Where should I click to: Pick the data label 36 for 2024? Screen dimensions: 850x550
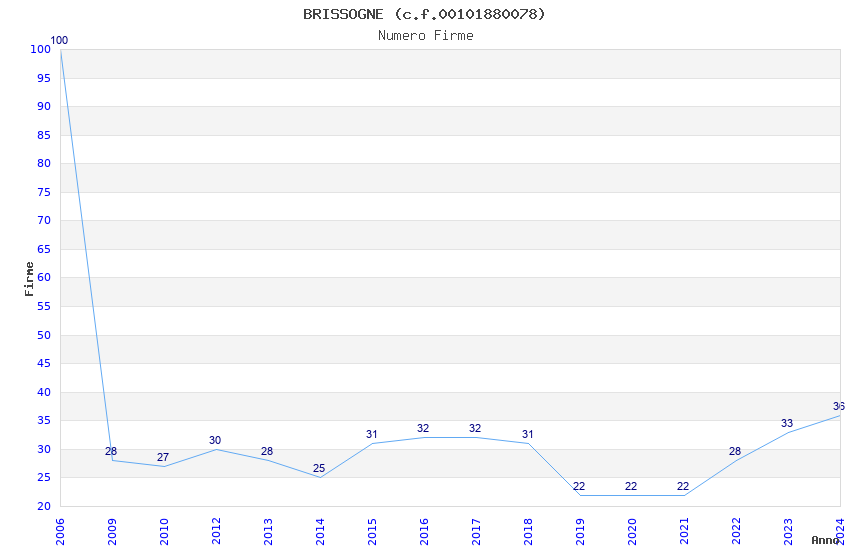(839, 406)
